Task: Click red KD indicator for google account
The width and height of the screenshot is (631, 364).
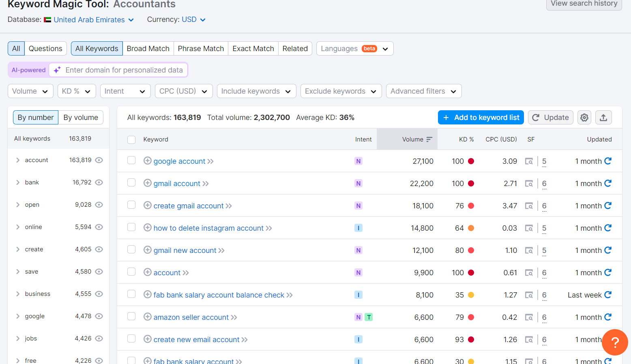Action: [x=471, y=161]
